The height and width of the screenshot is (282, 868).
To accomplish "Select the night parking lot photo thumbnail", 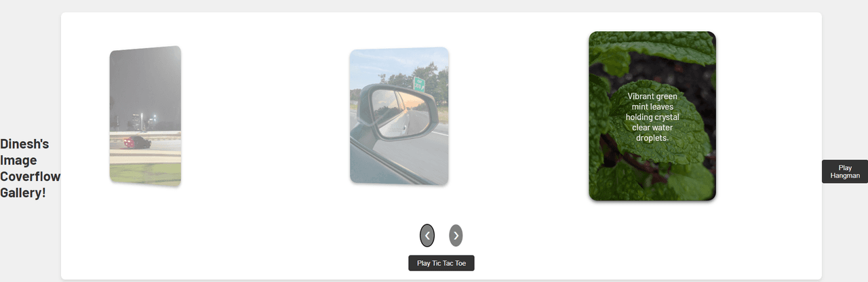I will (x=145, y=116).
